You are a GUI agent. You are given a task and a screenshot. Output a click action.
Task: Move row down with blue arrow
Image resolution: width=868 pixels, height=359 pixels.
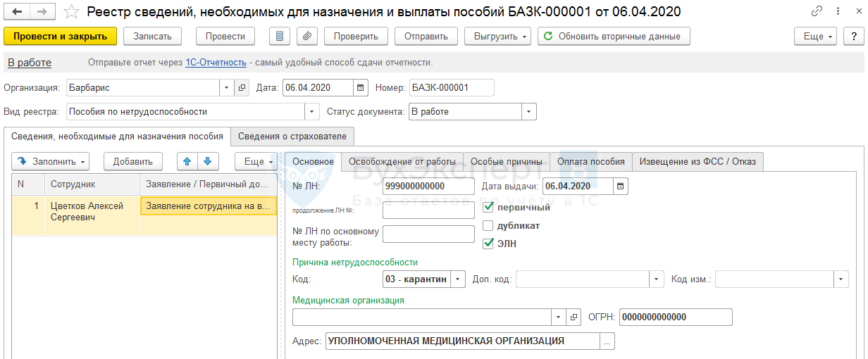tap(207, 161)
